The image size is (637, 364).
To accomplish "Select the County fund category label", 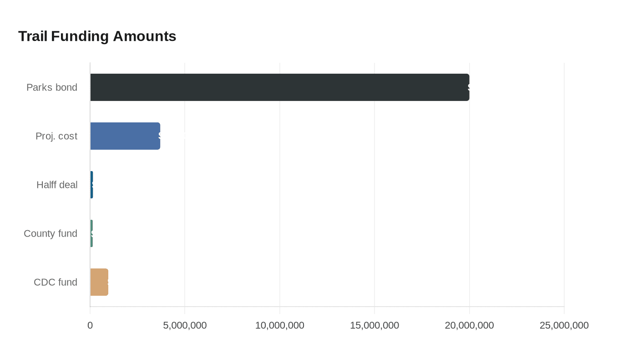I will [x=51, y=233].
